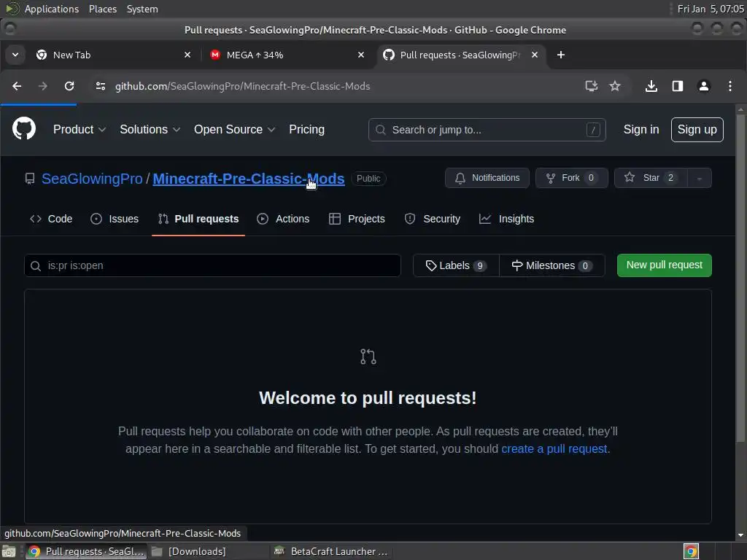Close the Pull requests tab
The image size is (747, 560).
535,55
